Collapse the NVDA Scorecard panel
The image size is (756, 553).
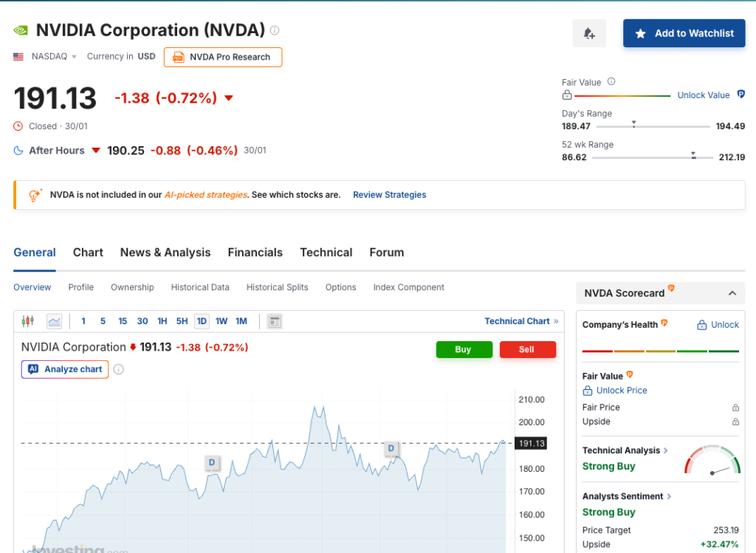click(x=732, y=293)
